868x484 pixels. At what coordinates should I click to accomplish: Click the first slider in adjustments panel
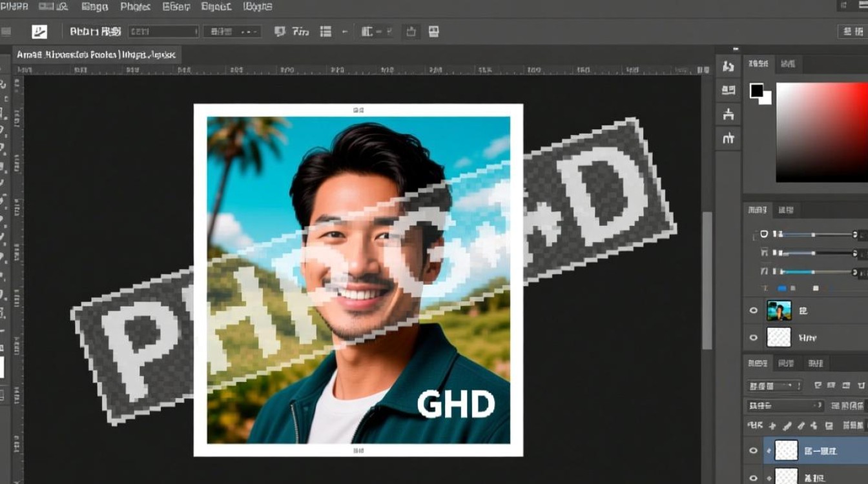click(x=814, y=234)
